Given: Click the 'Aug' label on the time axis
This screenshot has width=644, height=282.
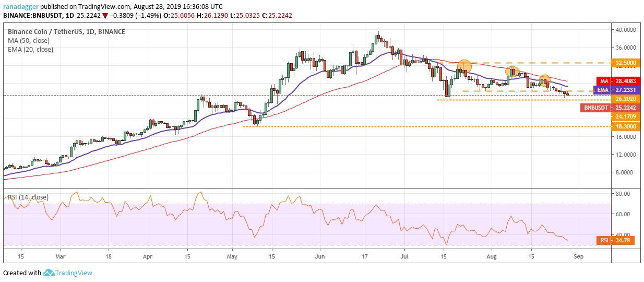Looking at the screenshot, I should tap(493, 257).
